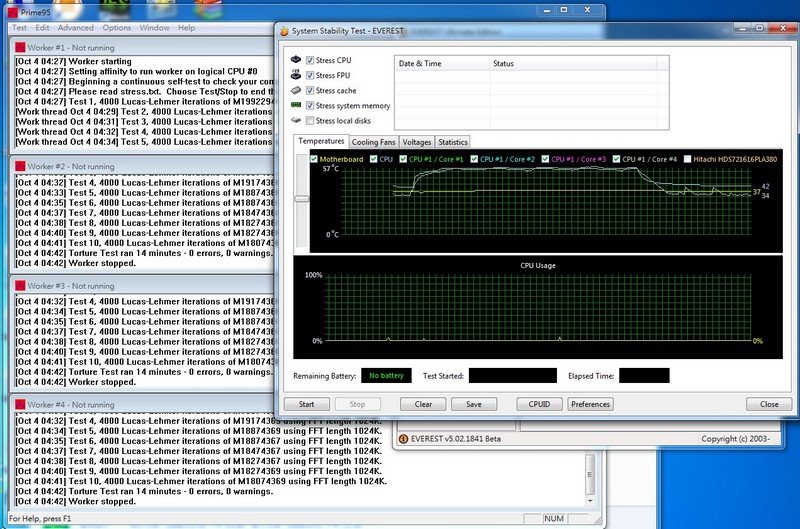The image size is (800, 529).
Task: Uncheck the Stress cache checkbox
Action: (x=310, y=91)
